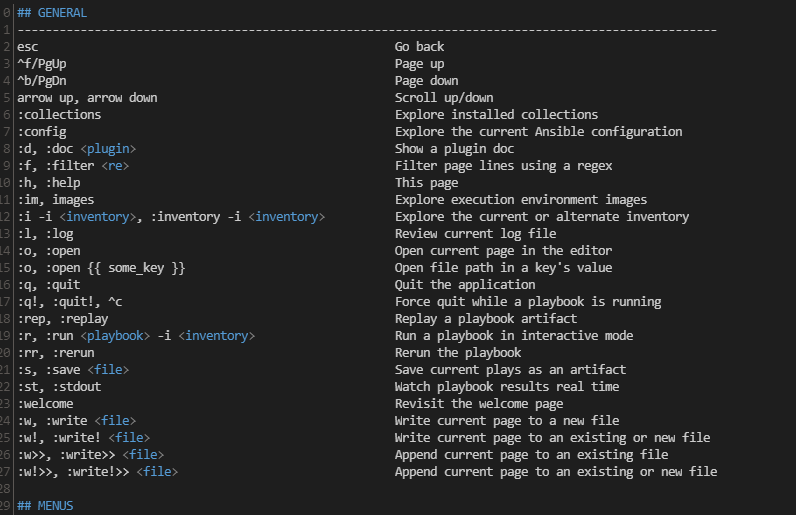
Task: Click 'Run a playbook in interactive mode'
Action: pyautogui.click(x=514, y=336)
